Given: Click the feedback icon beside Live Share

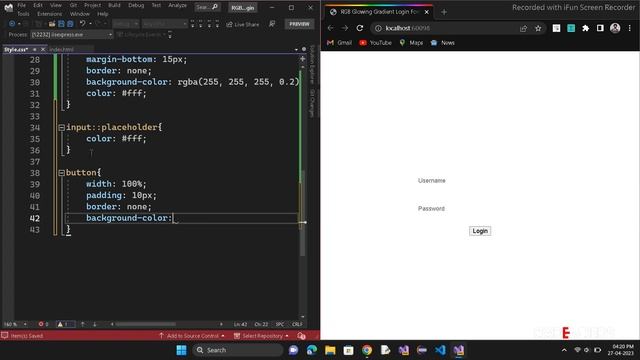Looking at the screenshot, I should tap(272, 24).
